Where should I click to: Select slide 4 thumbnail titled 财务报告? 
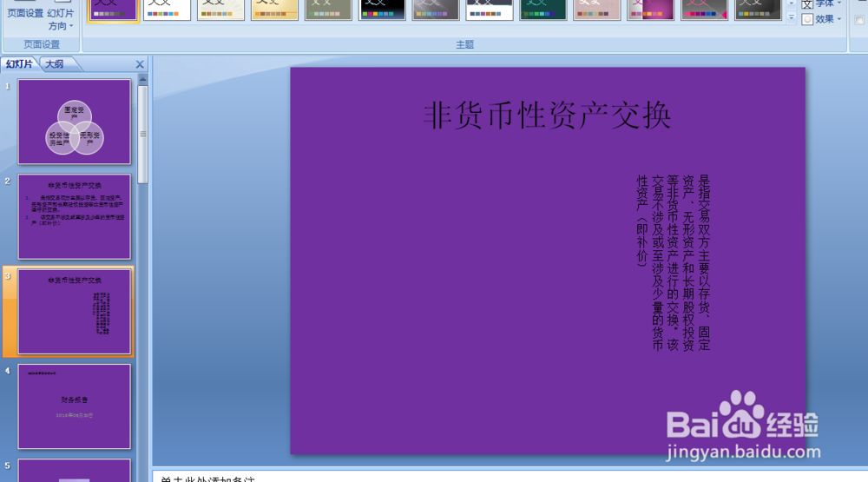[x=74, y=406]
